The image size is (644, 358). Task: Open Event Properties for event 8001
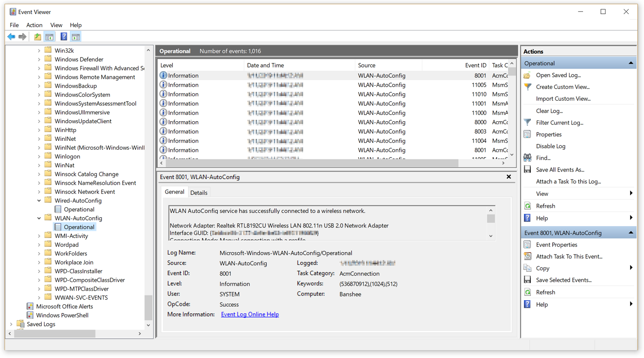557,244
